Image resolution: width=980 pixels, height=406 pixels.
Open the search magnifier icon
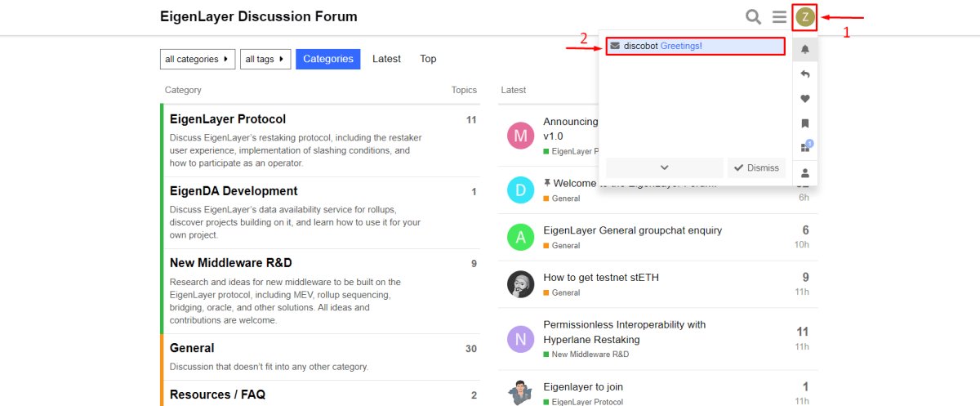coord(753,17)
